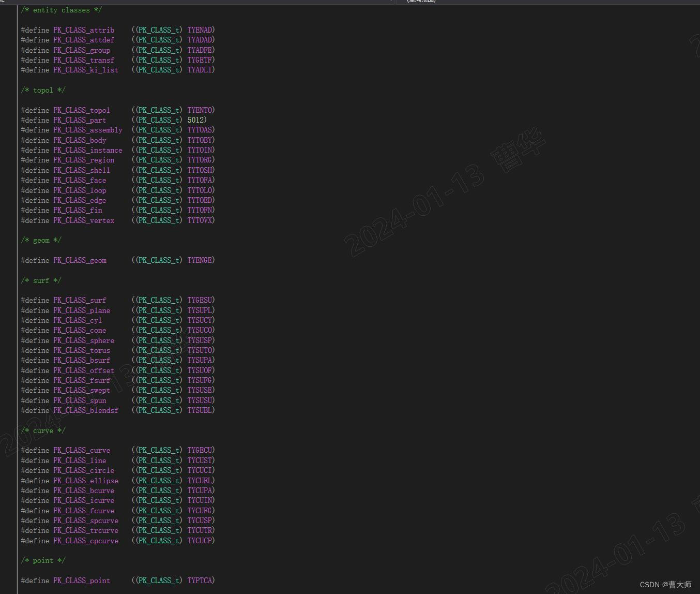Screen dimensions: 700x594
Task: Click the TYADAD value on the attdef line
Action: point(200,40)
